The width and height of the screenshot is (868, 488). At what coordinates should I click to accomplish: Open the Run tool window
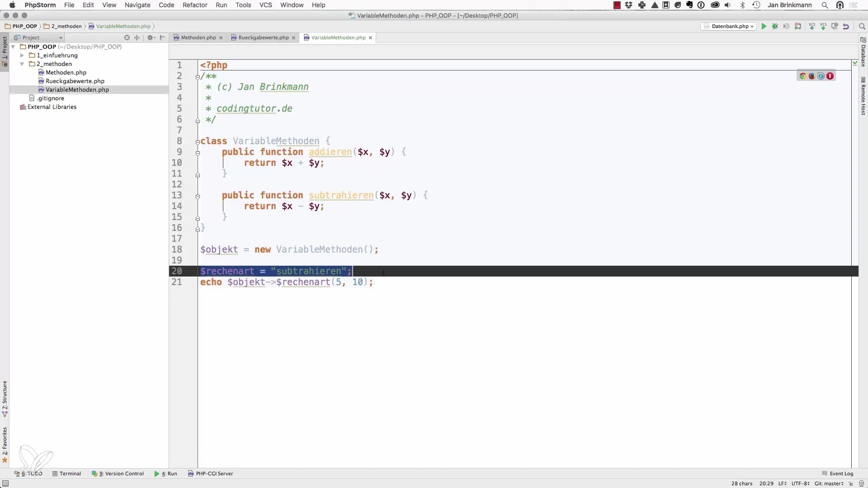(x=165, y=474)
